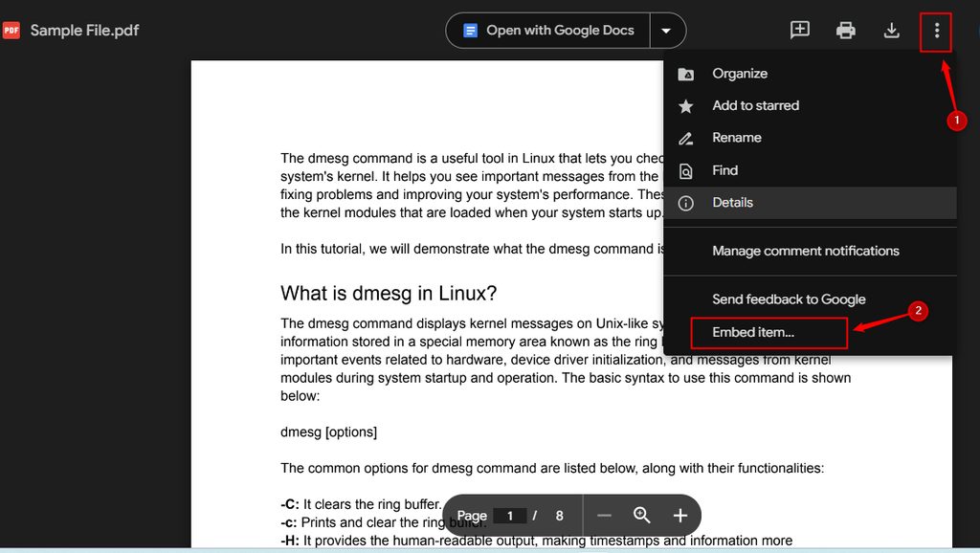Viewport: 980px width, 553px height.
Task: Open the three-dot more actions menu
Action: [936, 31]
